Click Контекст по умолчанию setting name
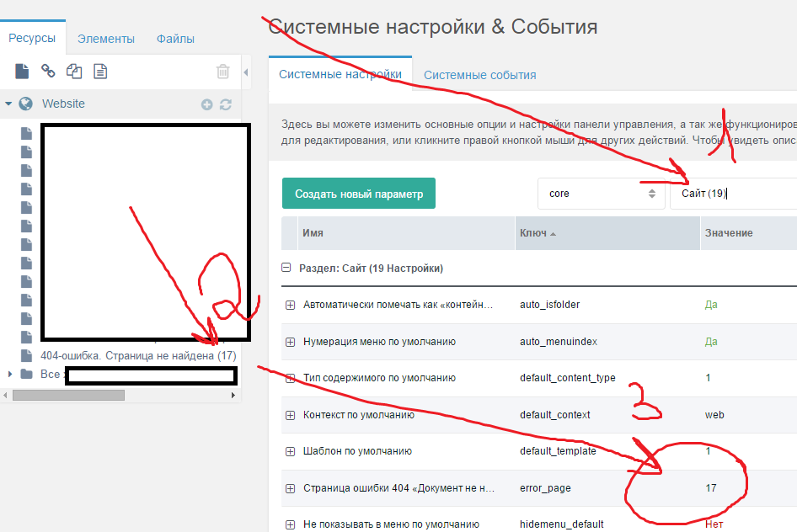 358,415
